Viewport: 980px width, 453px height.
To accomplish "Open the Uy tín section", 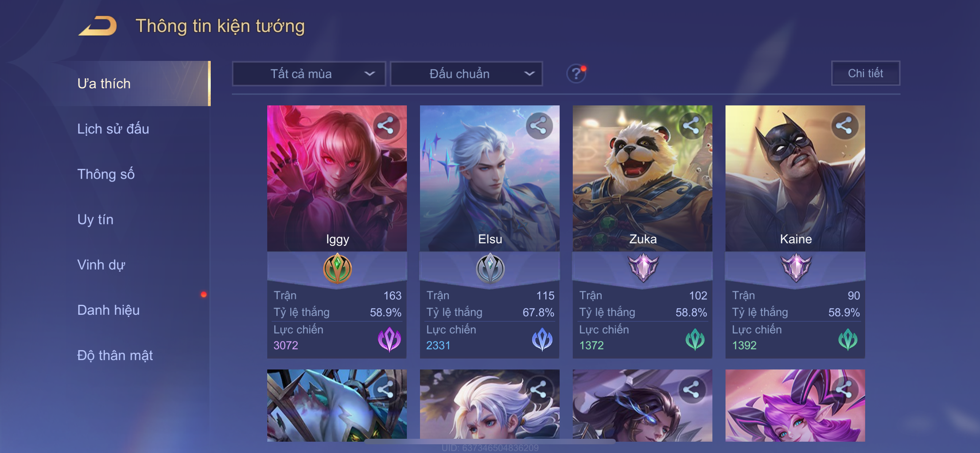I will click(x=95, y=219).
